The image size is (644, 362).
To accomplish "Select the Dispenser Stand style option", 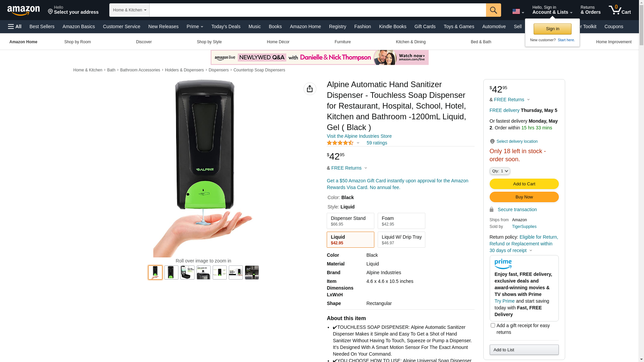I will coord(351,221).
